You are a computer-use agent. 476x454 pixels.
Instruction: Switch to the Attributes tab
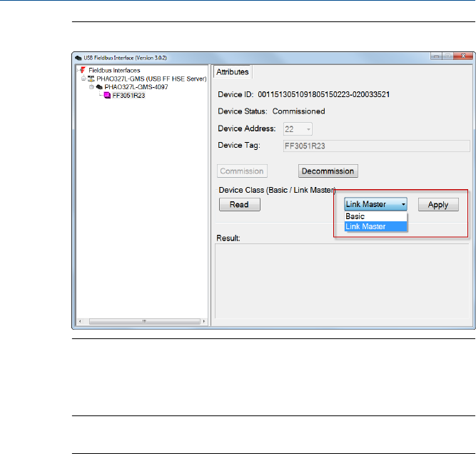tap(233, 72)
